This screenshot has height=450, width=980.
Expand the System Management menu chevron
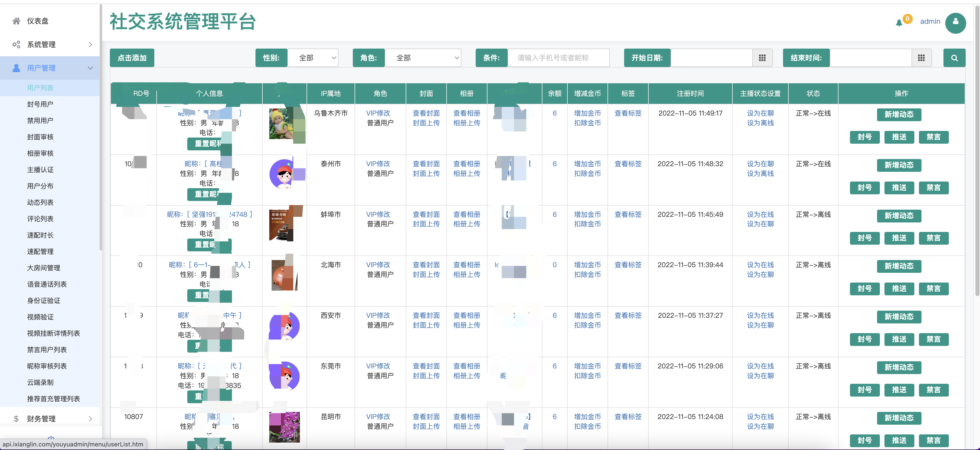[x=90, y=44]
